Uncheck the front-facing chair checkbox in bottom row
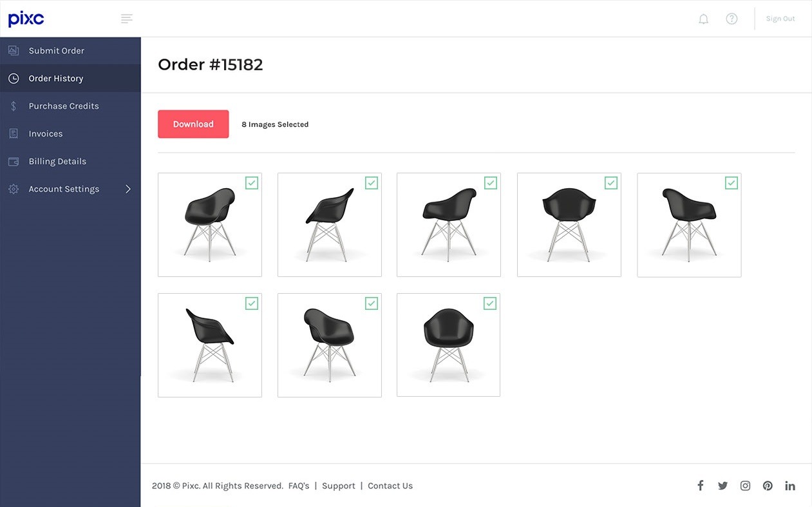 point(490,303)
